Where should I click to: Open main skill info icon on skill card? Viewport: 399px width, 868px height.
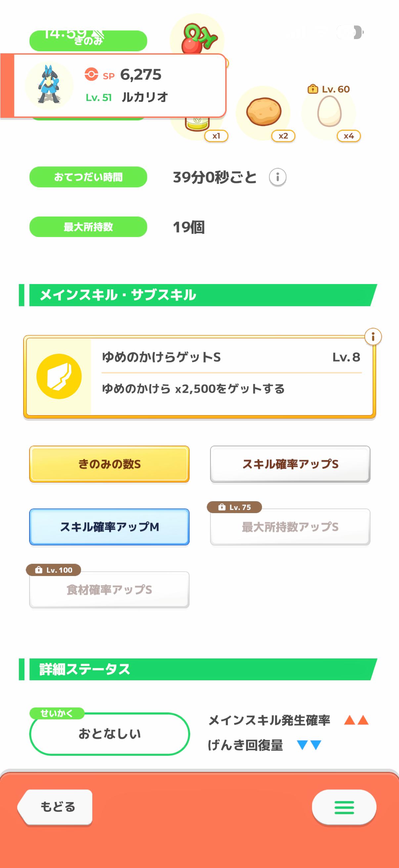(x=373, y=337)
